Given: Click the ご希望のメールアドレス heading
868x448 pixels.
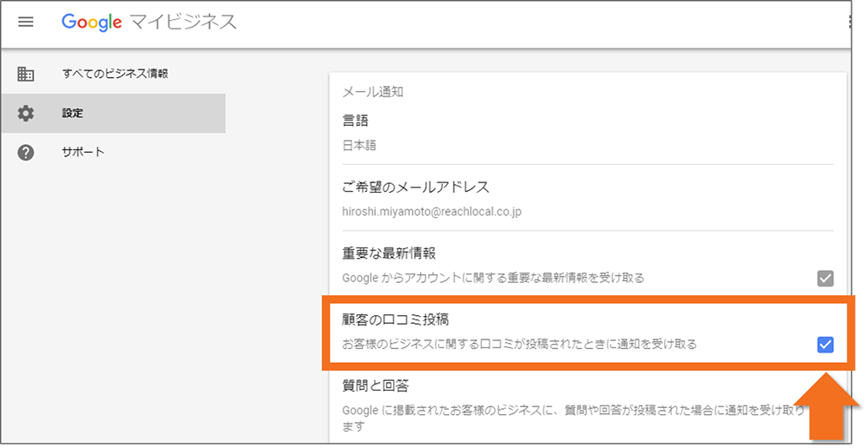Looking at the screenshot, I should pos(416,188).
